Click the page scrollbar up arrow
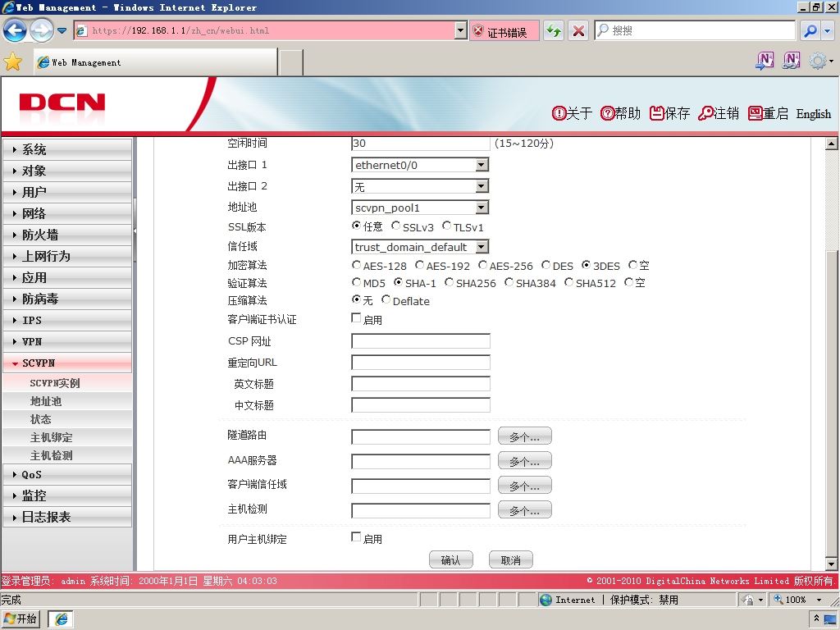 coord(831,144)
